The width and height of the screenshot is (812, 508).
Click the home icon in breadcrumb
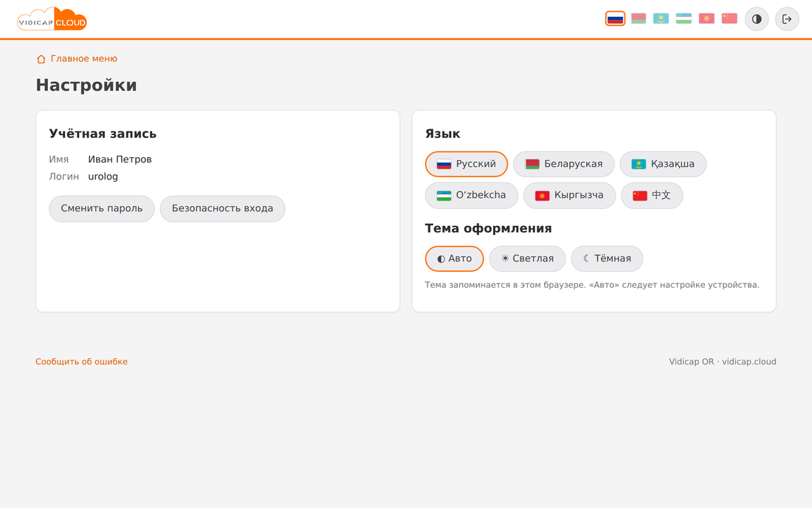tap(41, 59)
